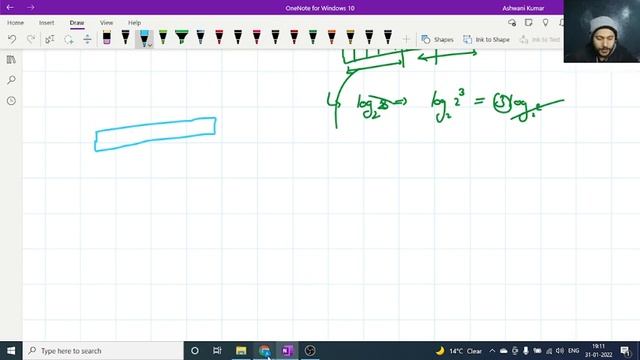
Task: Go forward using the title bar arrow
Action: click(31, 7)
